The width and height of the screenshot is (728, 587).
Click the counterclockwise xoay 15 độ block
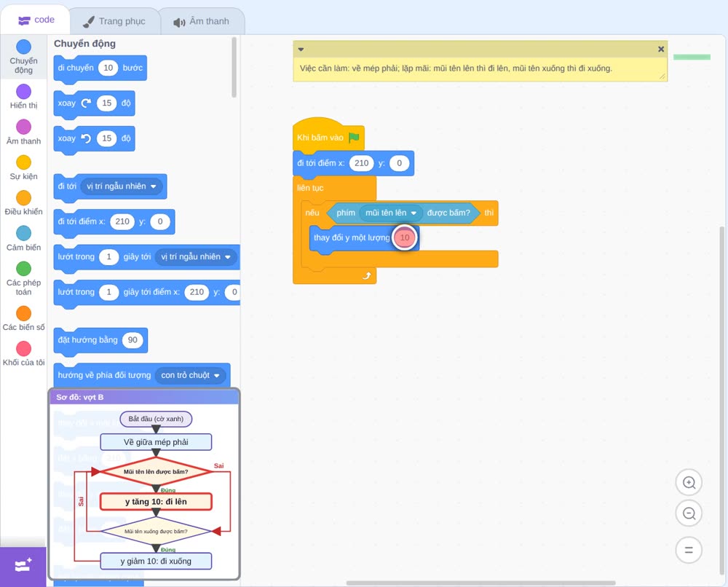coord(94,138)
